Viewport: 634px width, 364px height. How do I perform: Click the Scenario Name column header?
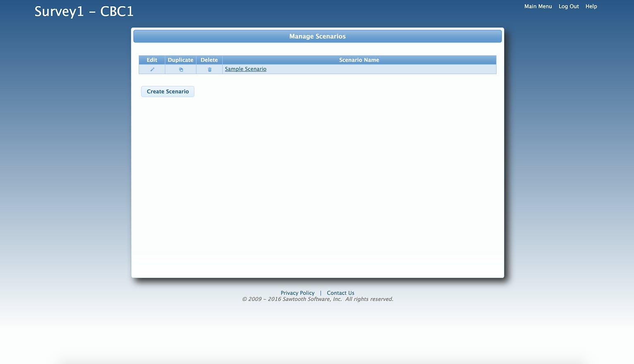(x=359, y=60)
